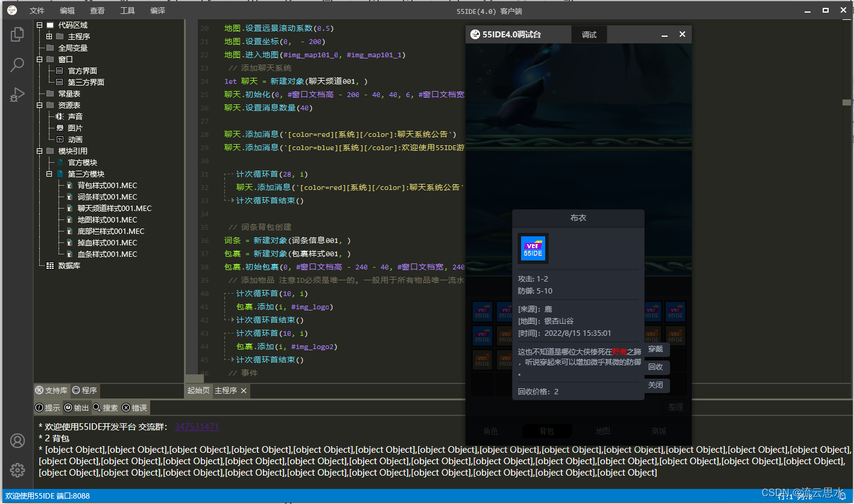854x504 pixels.
Task: Click the first item slot in backpack grid
Action: tap(482, 312)
